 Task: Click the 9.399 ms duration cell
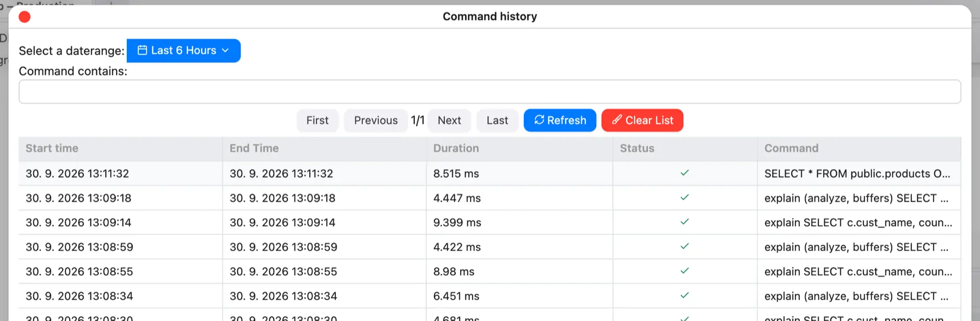click(x=519, y=223)
